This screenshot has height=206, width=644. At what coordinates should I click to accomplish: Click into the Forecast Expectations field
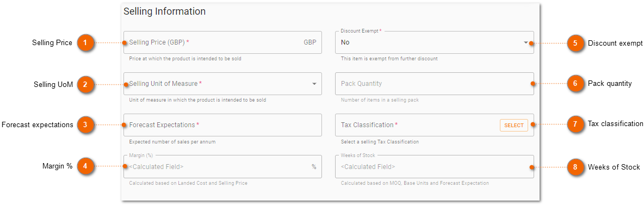coord(222,125)
